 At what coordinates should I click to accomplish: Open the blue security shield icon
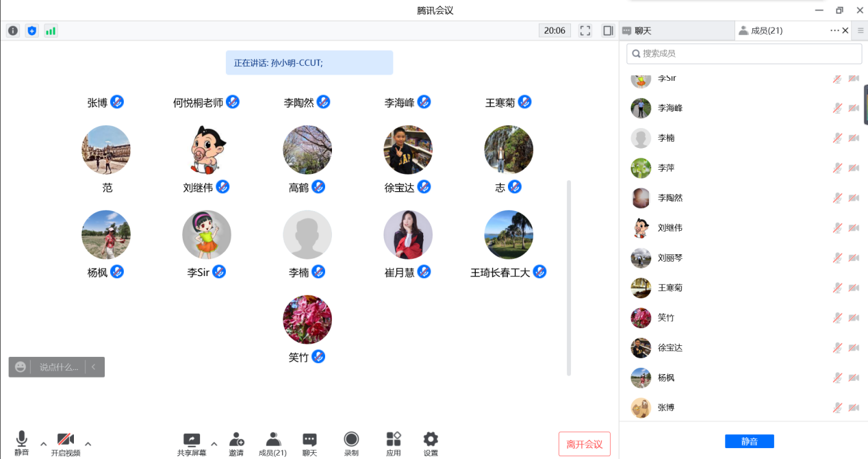(x=31, y=31)
